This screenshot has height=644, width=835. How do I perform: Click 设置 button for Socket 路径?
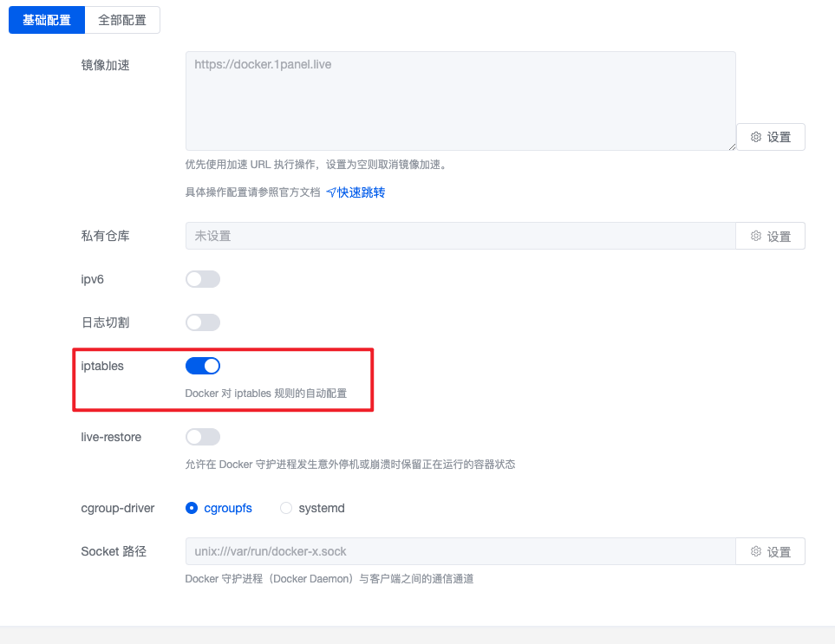(771, 551)
